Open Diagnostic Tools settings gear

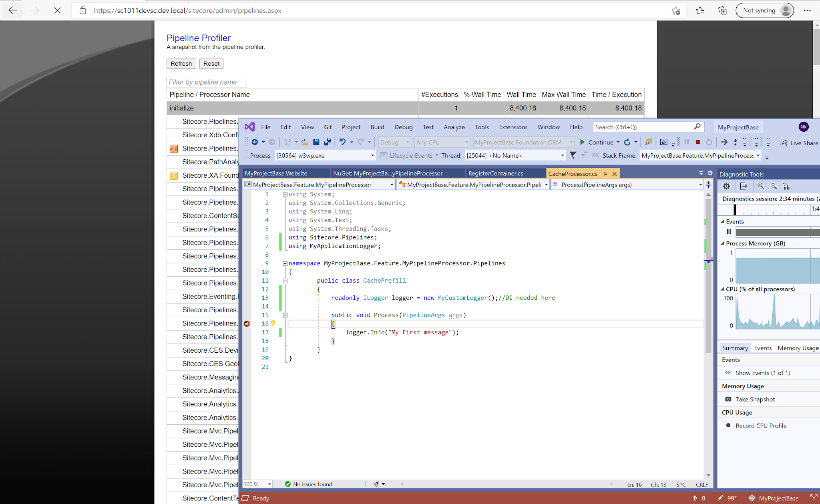(x=726, y=186)
